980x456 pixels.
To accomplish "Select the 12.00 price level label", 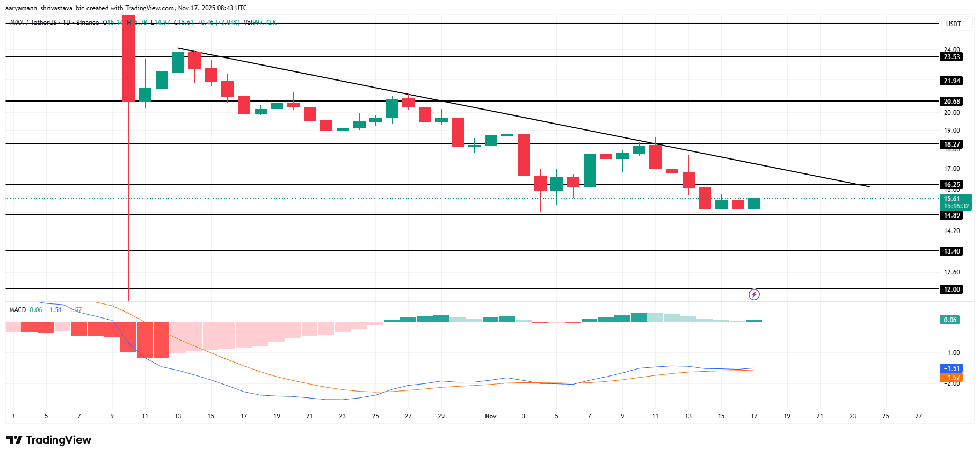I will (952, 289).
